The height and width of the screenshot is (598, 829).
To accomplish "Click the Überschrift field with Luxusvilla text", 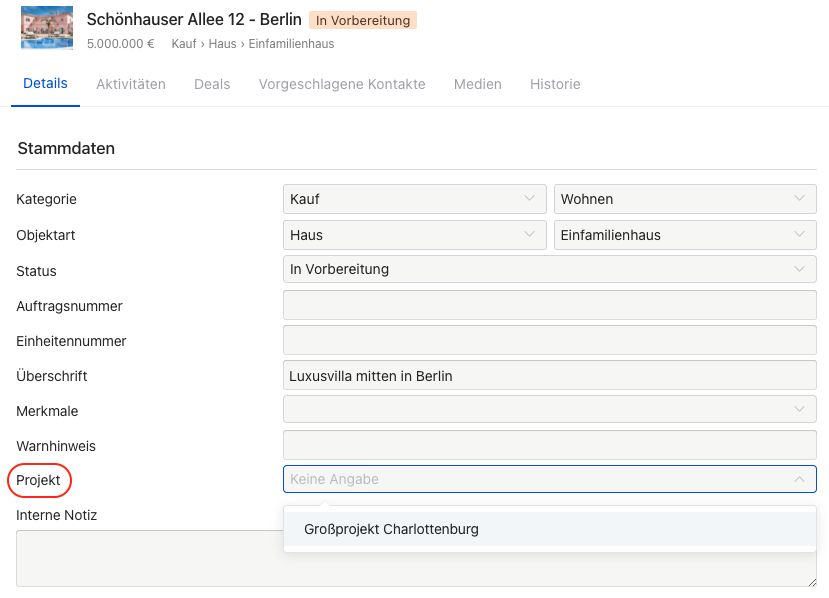I will [549, 376].
